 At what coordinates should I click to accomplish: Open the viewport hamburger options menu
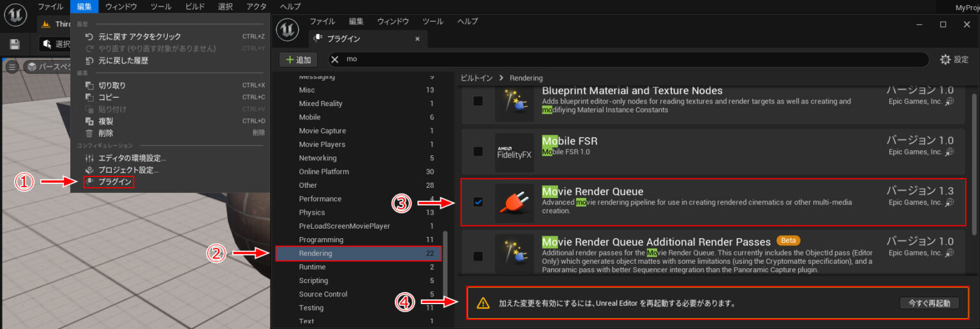pyautogui.click(x=12, y=66)
